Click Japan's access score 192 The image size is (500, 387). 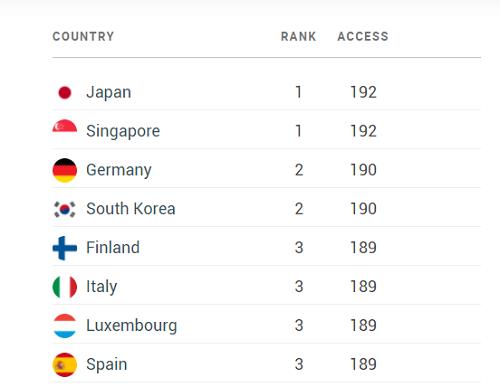coord(363,92)
